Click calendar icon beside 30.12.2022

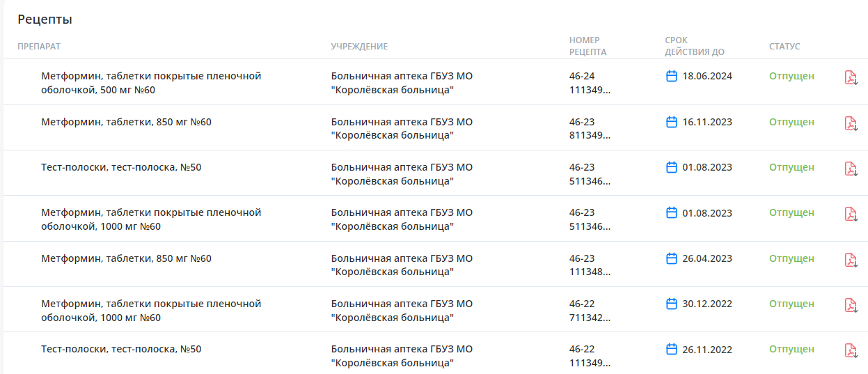click(672, 304)
